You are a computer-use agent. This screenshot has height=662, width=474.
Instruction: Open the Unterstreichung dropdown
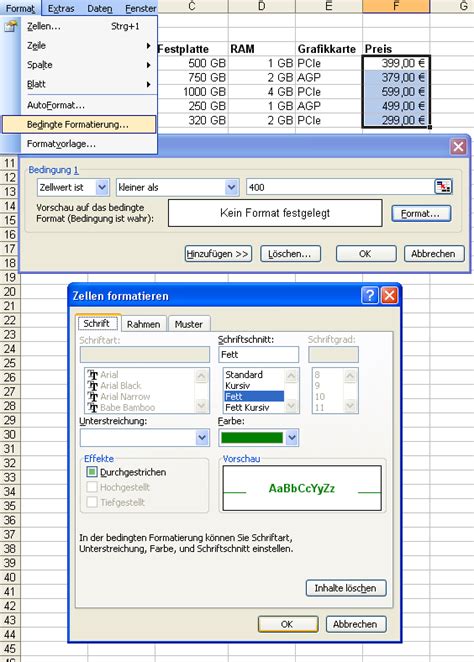(x=202, y=438)
